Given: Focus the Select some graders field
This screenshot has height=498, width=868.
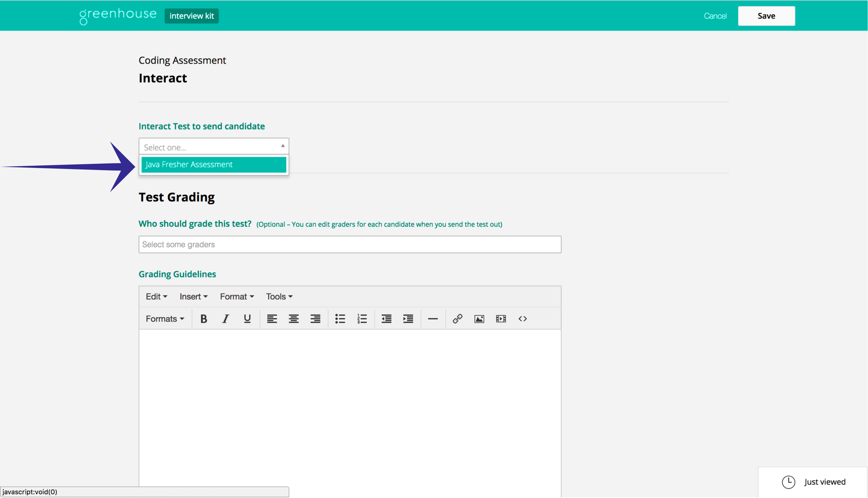Looking at the screenshot, I should [350, 245].
